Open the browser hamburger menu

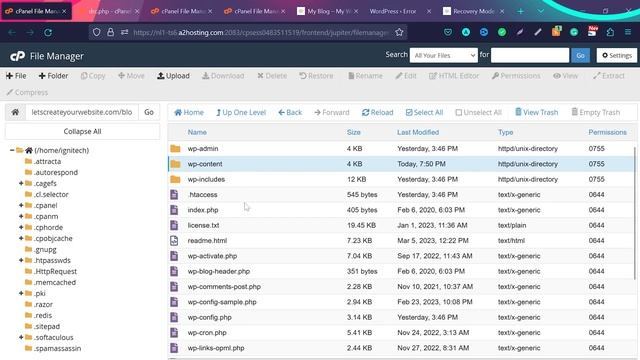(628, 32)
